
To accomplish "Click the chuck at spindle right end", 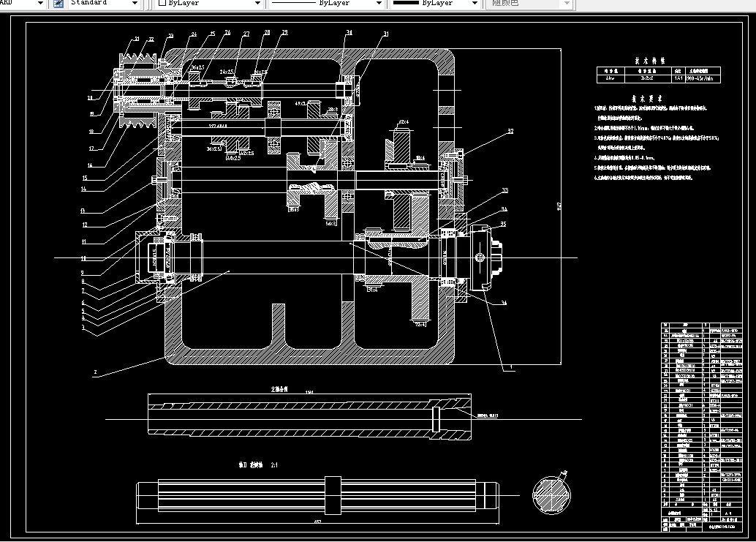I will click(x=485, y=257).
